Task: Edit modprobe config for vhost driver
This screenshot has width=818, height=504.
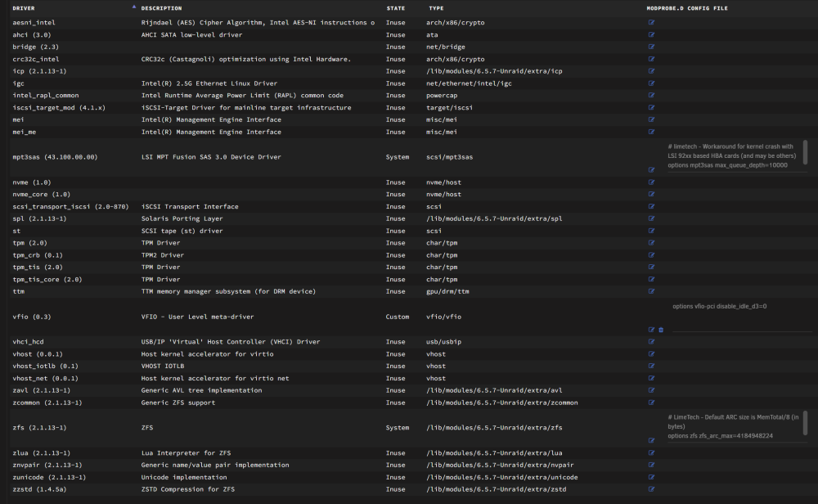Action: 651,353
